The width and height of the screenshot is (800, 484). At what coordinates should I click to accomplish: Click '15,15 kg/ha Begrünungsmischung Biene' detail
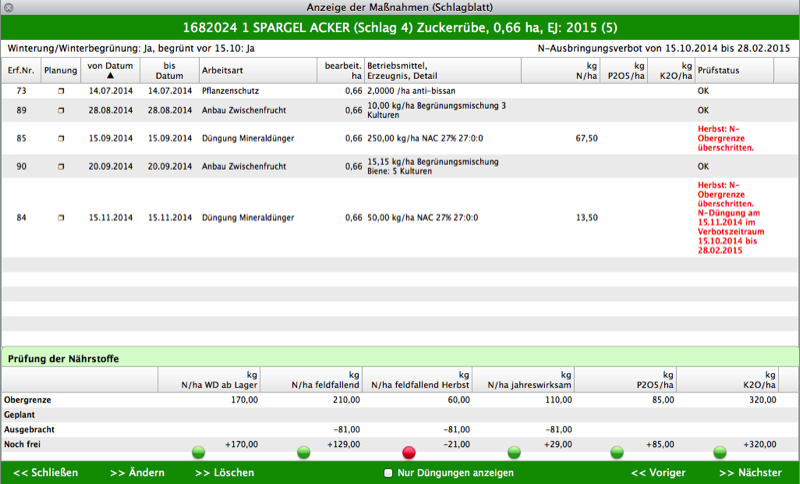click(433, 166)
